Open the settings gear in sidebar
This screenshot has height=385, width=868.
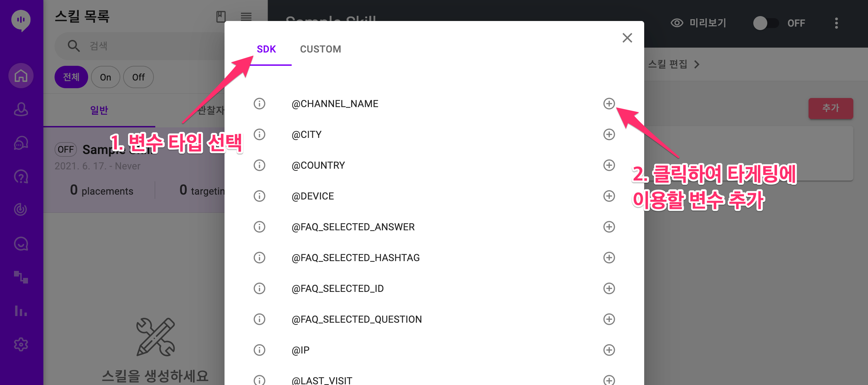point(21,344)
